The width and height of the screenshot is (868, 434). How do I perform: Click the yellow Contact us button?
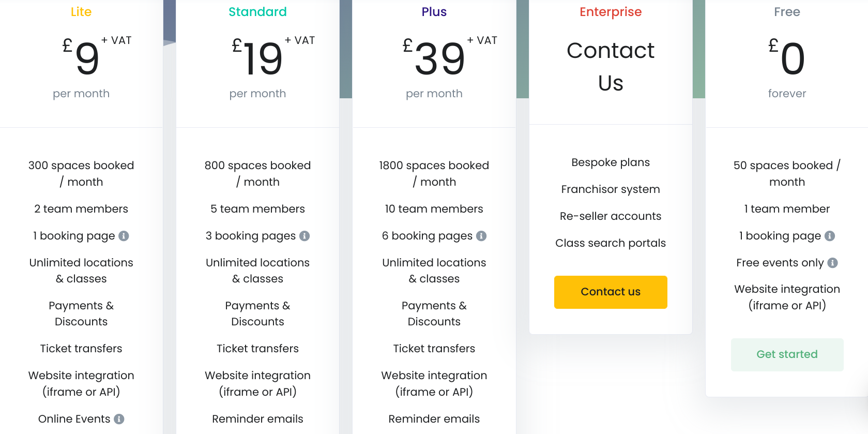(x=611, y=292)
